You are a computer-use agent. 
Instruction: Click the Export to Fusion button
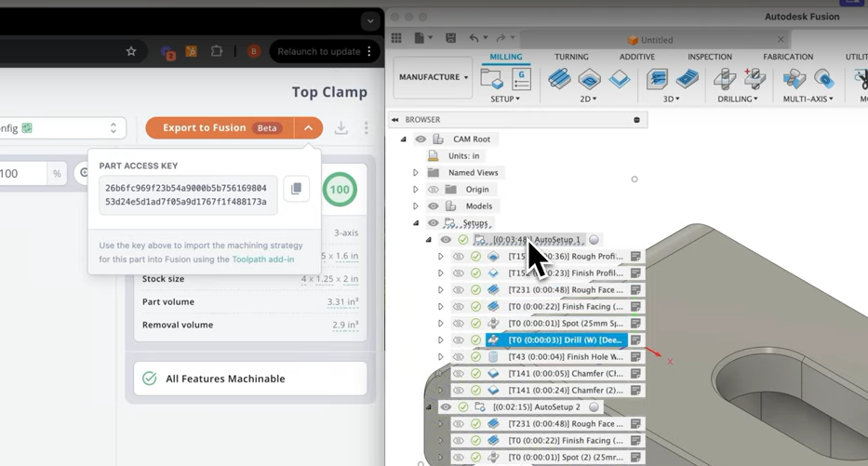[x=220, y=127]
